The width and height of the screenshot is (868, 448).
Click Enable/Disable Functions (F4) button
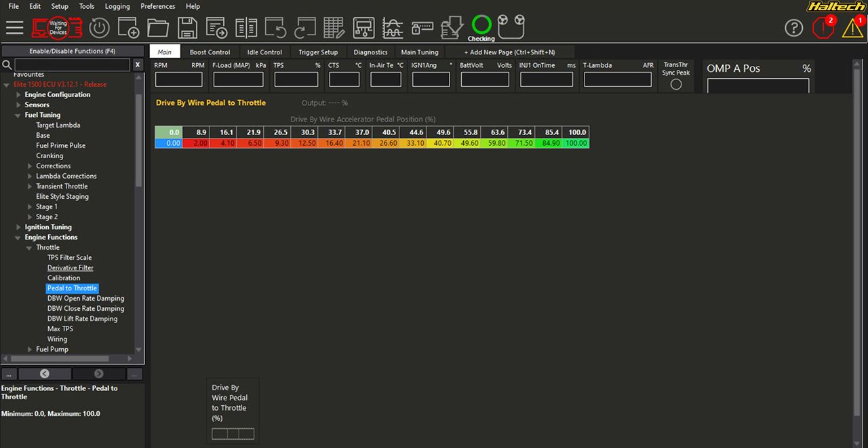[x=72, y=51]
